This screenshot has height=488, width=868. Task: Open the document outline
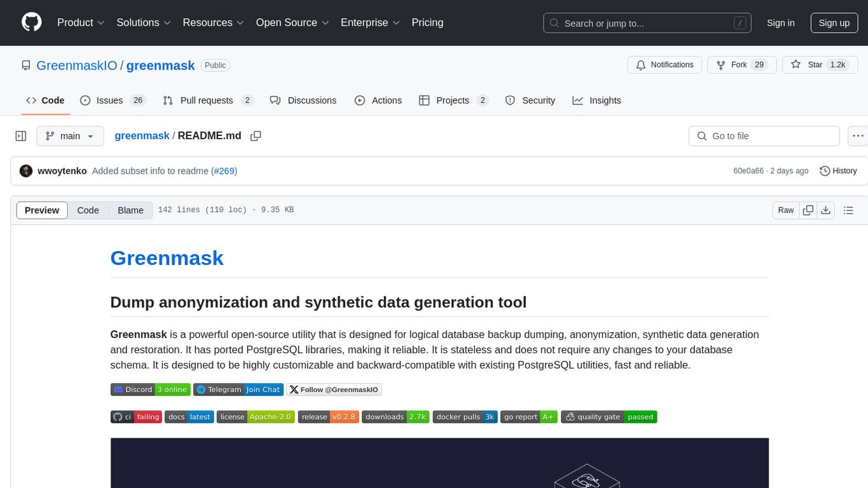pyautogui.click(x=848, y=210)
